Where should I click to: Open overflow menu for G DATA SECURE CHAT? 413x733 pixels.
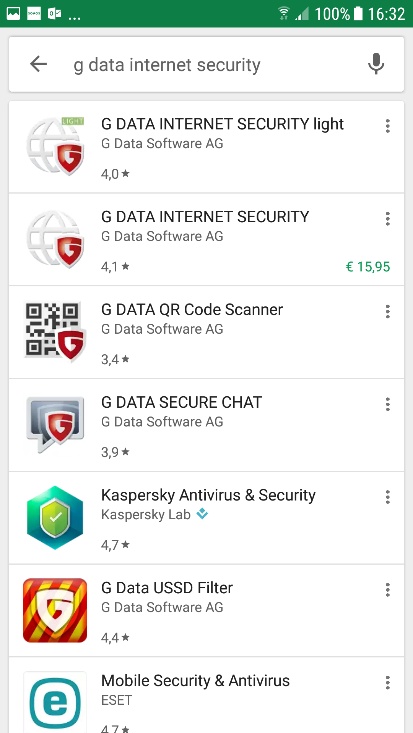tap(387, 404)
